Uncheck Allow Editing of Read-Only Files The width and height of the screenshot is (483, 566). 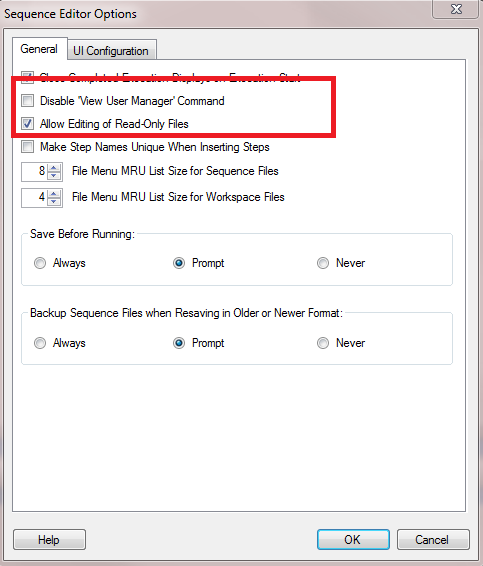tap(27, 124)
